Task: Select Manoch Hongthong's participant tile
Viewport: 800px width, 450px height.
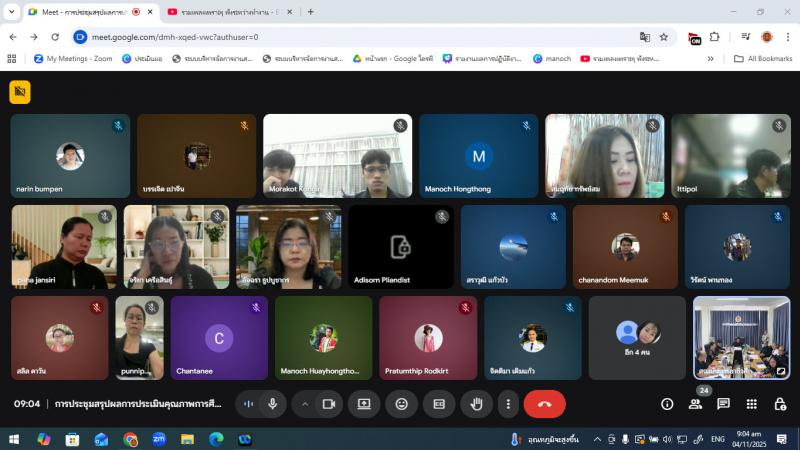Action: coord(478,156)
